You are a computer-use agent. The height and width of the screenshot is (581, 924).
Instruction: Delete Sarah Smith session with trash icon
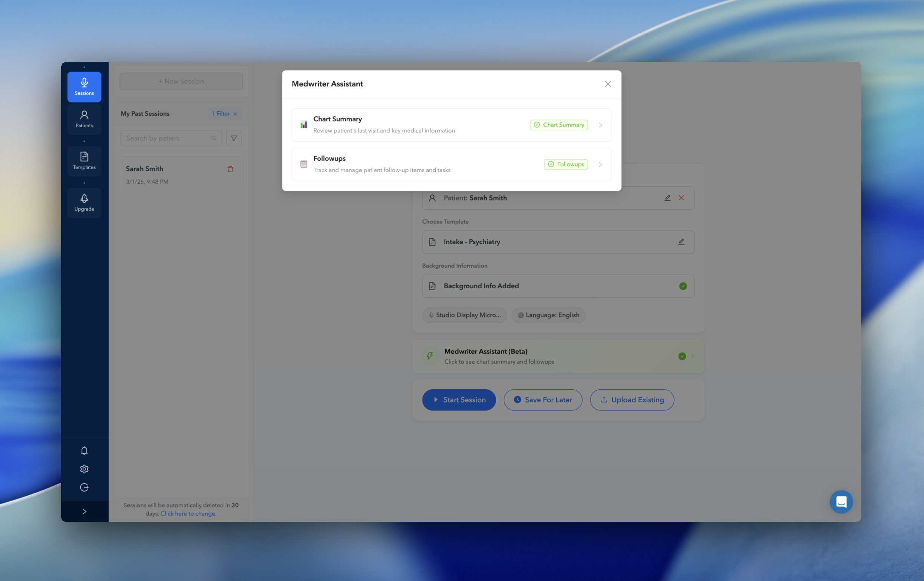point(230,169)
